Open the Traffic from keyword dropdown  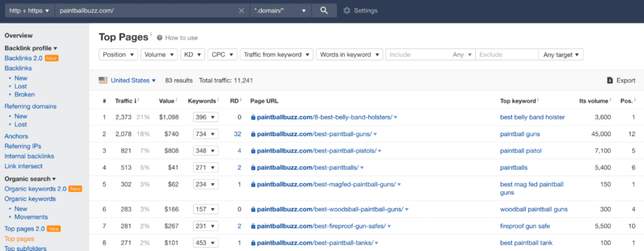click(277, 55)
